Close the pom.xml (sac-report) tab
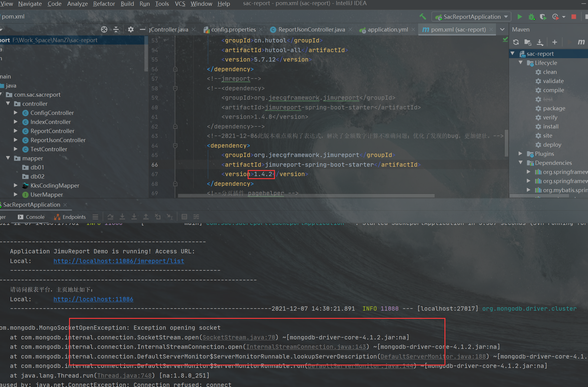The width and height of the screenshot is (588, 387). point(491,29)
